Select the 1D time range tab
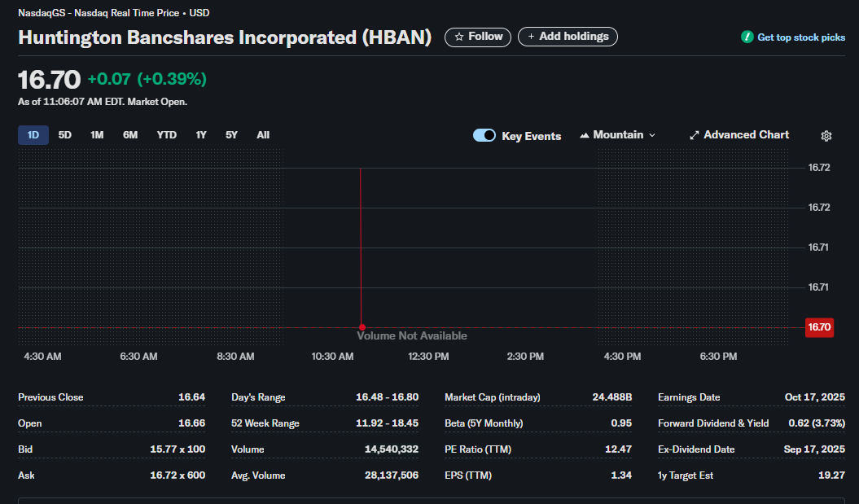 (x=33, y=135)
